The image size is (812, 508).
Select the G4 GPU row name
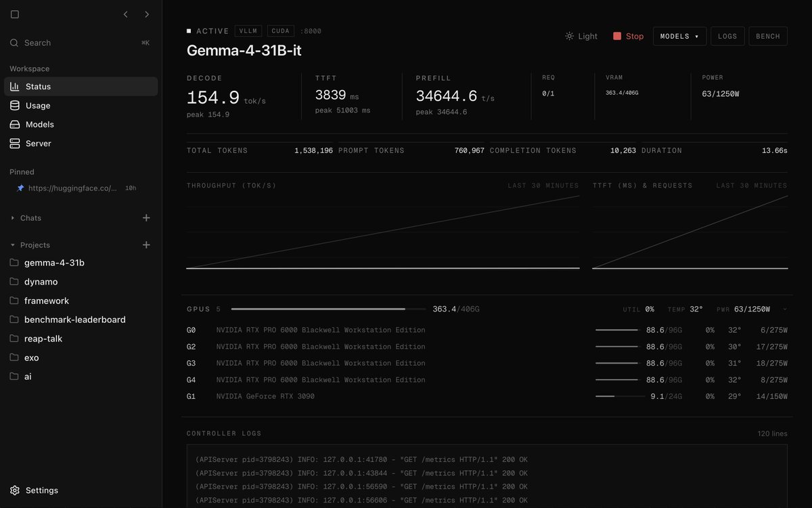pyautogui.click(x=321, y=380)
